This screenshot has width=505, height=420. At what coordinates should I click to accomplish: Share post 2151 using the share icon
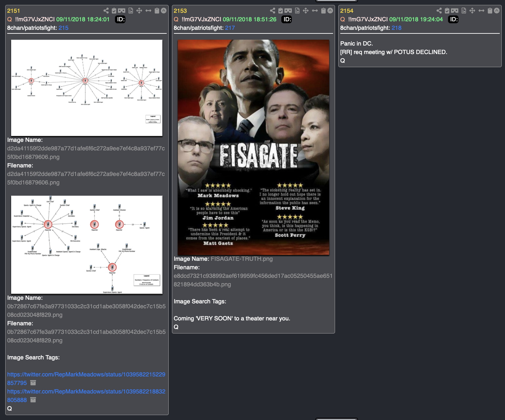tap(106, 11)
